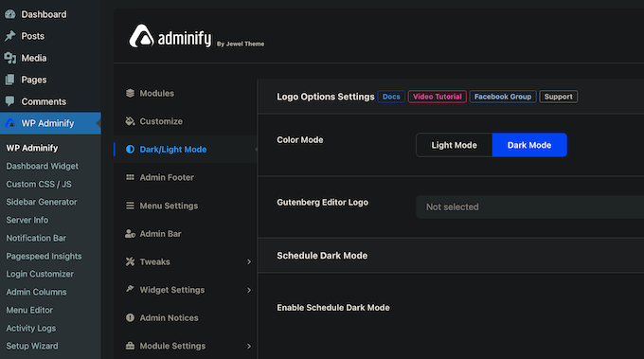Click the Comments speech bubble icon
The image size is (644, 359).
tap(10, 101)
